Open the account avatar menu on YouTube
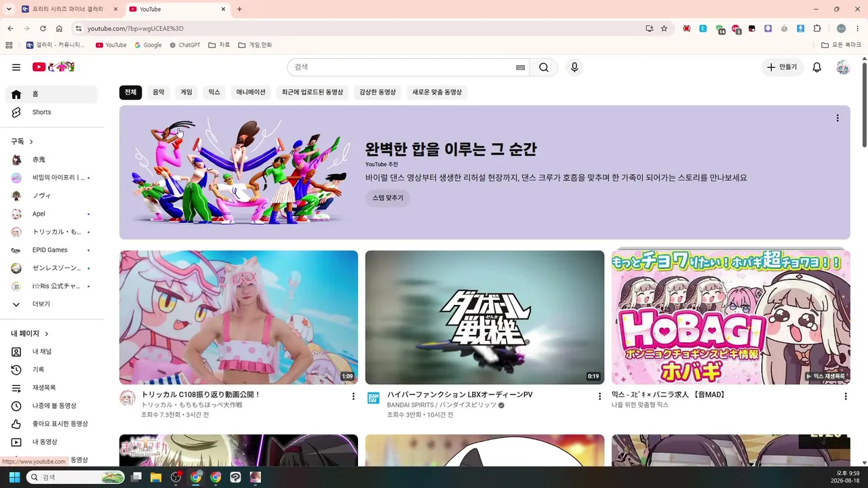The width and height of the screenshot is (868, 488). click(843, 67)
